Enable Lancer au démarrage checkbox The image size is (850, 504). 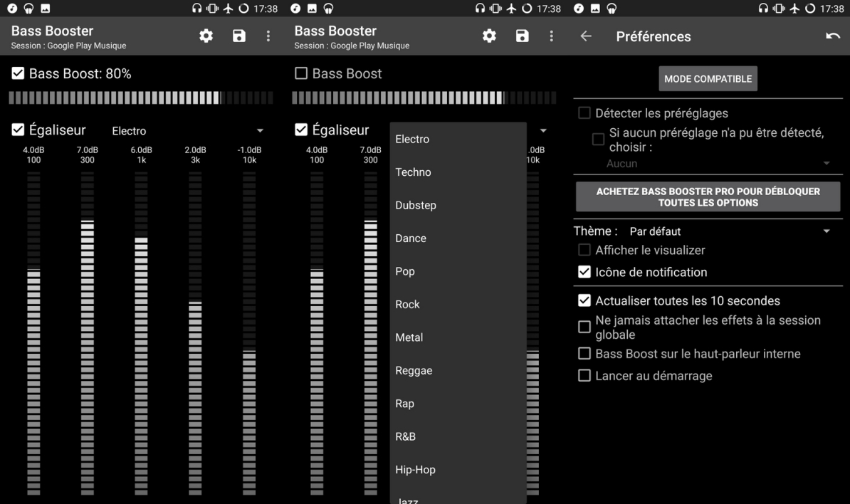[x=584, y=375]
